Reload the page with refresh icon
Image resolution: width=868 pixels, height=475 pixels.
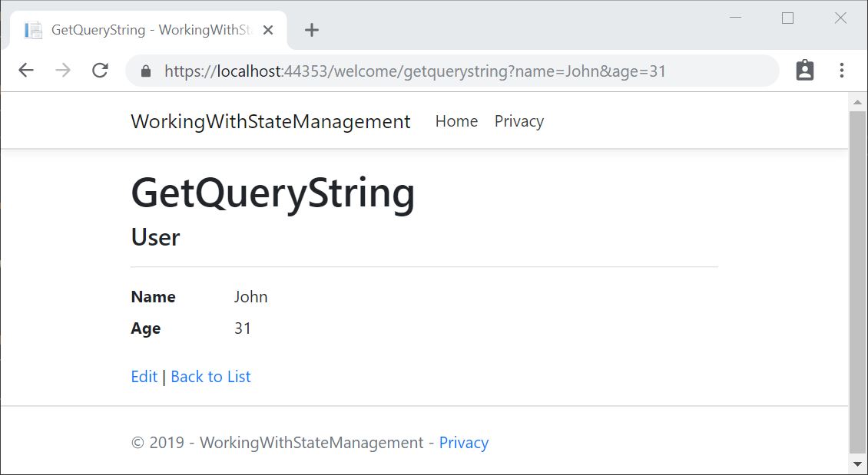point(100,71)
